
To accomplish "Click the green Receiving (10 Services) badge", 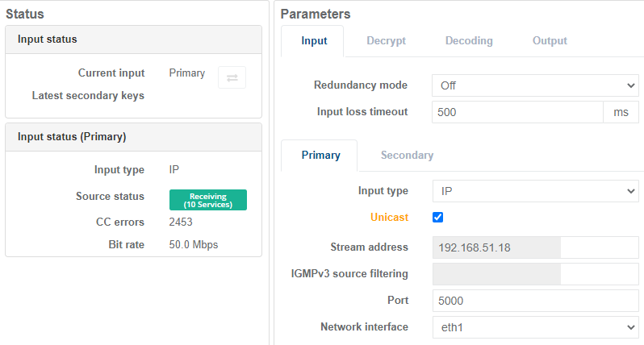I will point(207,200).
